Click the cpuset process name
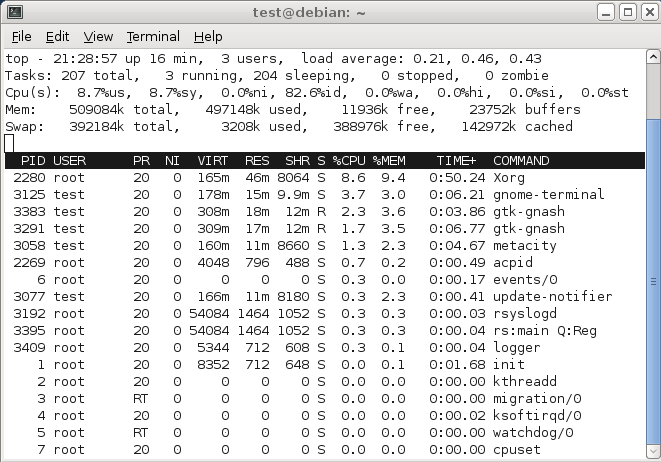The height and width of the screenshot is (462, 661). tap(517, 450)
